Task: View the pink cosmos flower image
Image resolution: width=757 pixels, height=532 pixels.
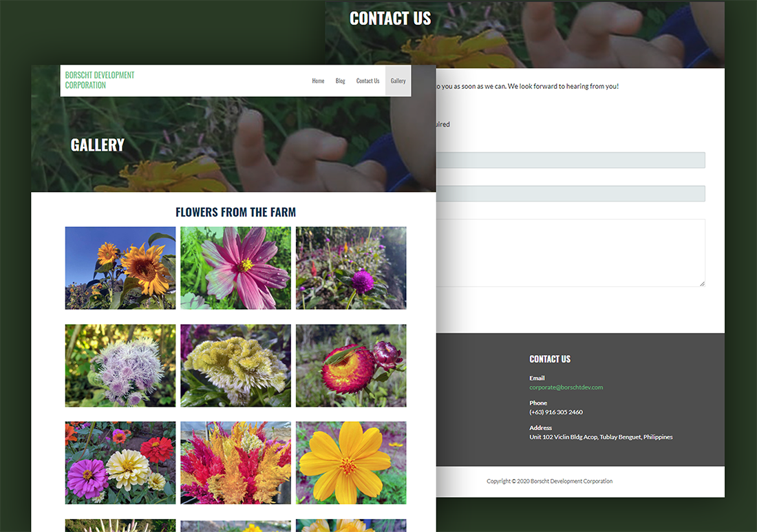Action: [235, 268]
